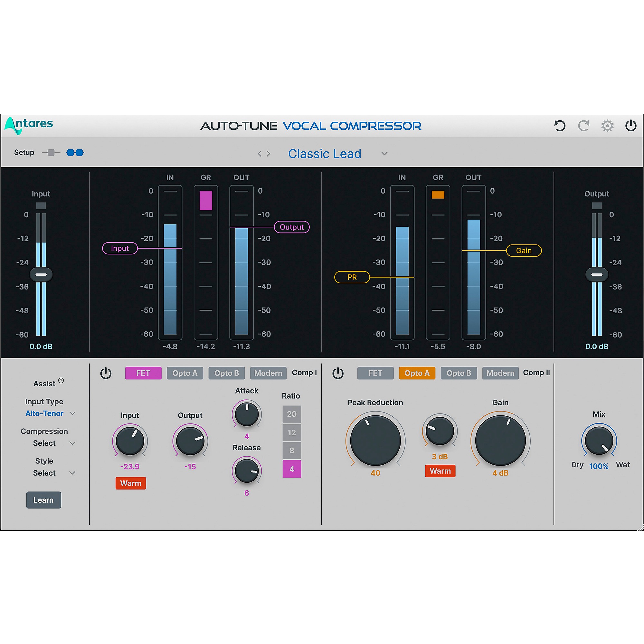Click the Comp I pink gain reduction meter

click(206, 200)
